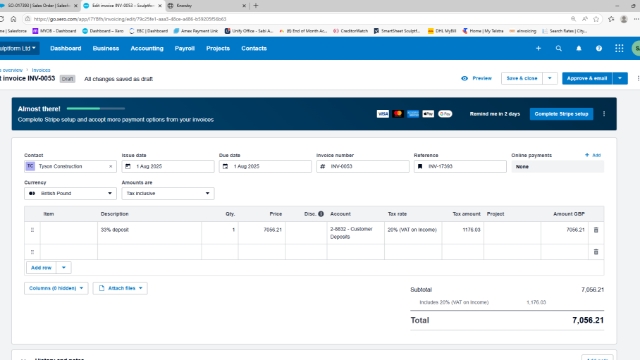Image resolution: width=640 pixels, height=360 pixels.
Task: Click the Account cell Customer Deposits
Action: (x=356, y=233)
